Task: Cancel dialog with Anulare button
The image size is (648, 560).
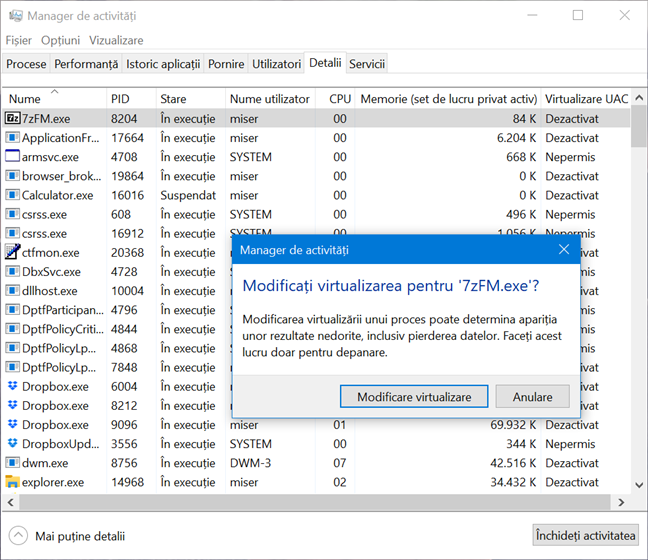Action: coord(532,397)
